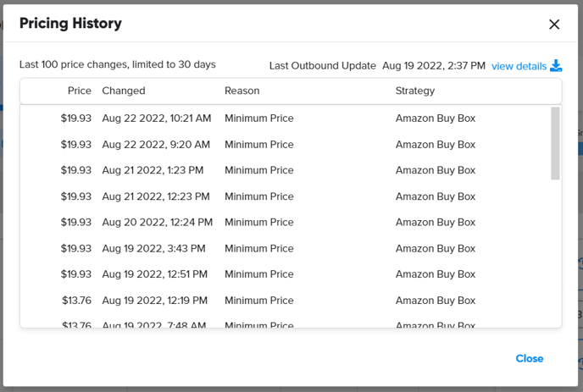The height and width of the screenshot is (392, 583).
Task: Click the Price column header
Action: coord(80,91)
